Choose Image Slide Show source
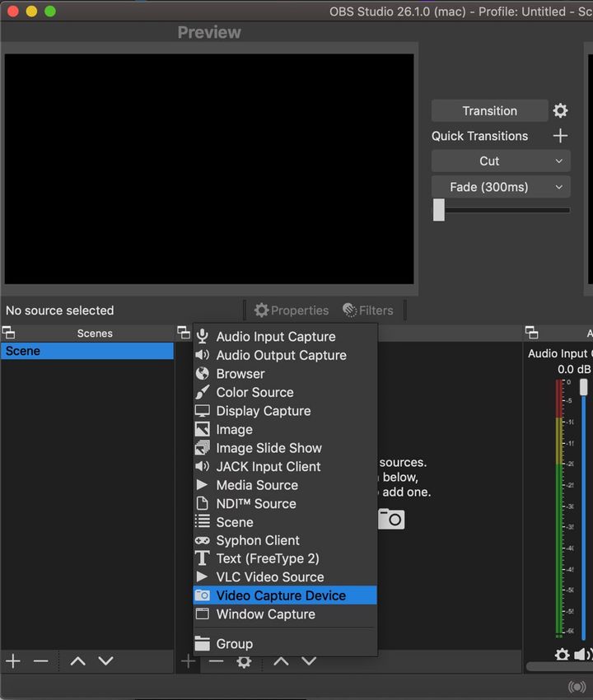Image resolution: width=593 pixels, height=700 pixels. 285,448
